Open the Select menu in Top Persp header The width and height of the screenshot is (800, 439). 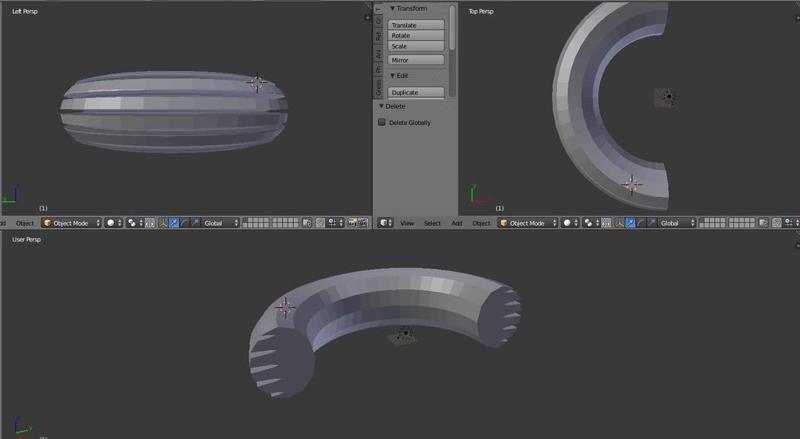click(x=432, y=223)
